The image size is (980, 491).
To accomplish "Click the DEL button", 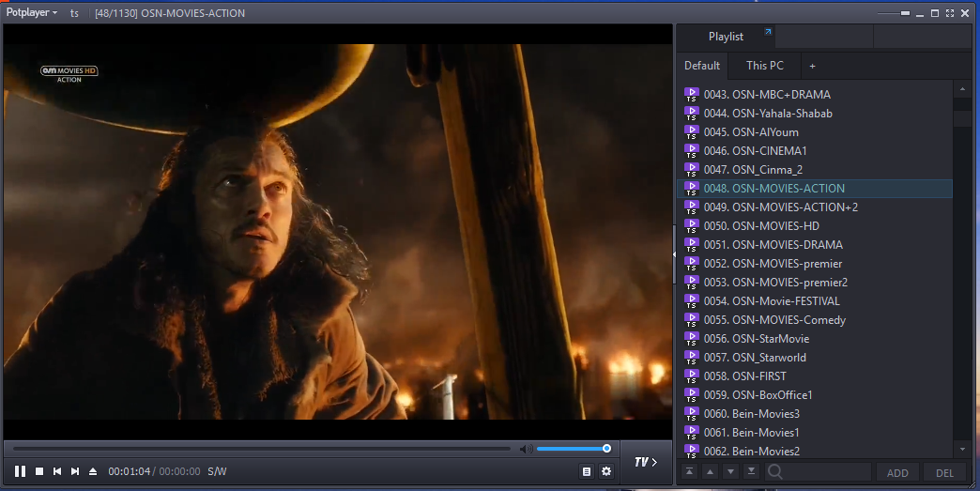I will pos(944,472).
